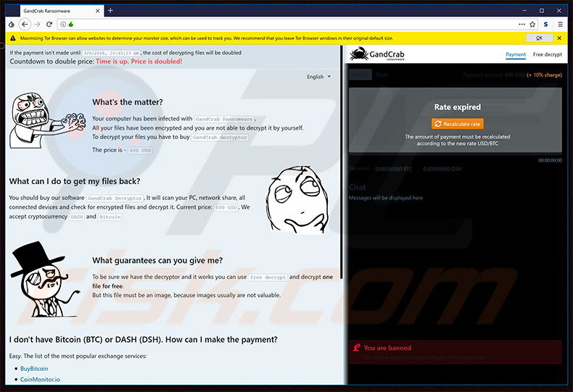Click the 'Chat' section heading
The image size is (573, 392).
click(x=357, y=187)
